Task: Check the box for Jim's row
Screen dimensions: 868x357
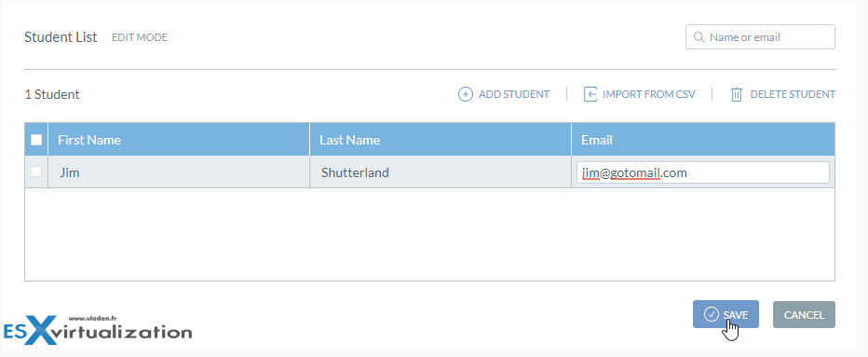Action: [x=36, y=172]
